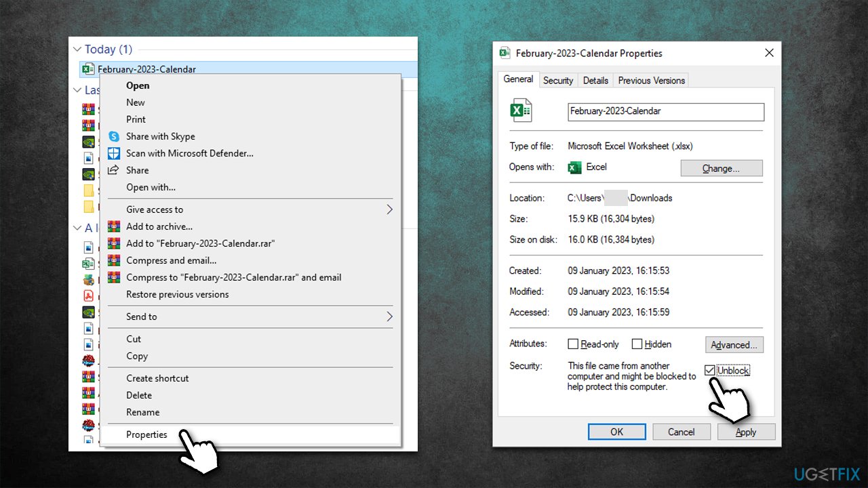
Task: Click a yellow folder icon in the file list
Action: 88,190
